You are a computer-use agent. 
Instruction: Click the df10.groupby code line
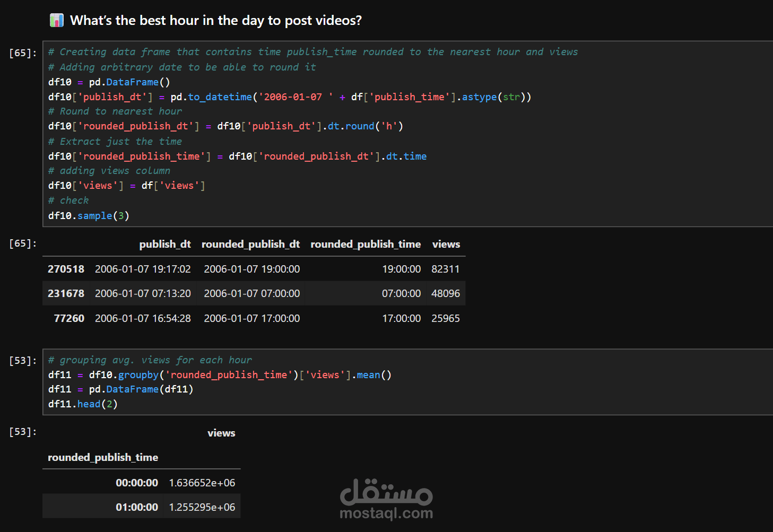pos(220,375)
